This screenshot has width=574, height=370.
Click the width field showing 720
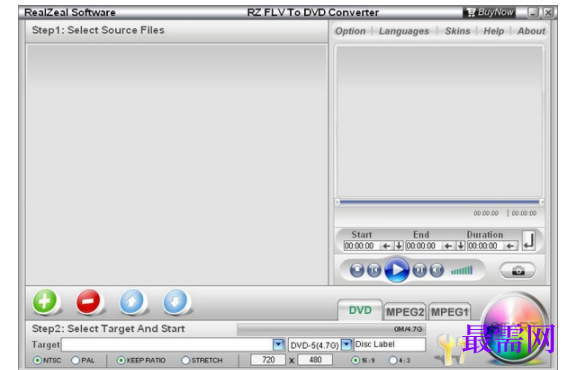tap(268, 360)
